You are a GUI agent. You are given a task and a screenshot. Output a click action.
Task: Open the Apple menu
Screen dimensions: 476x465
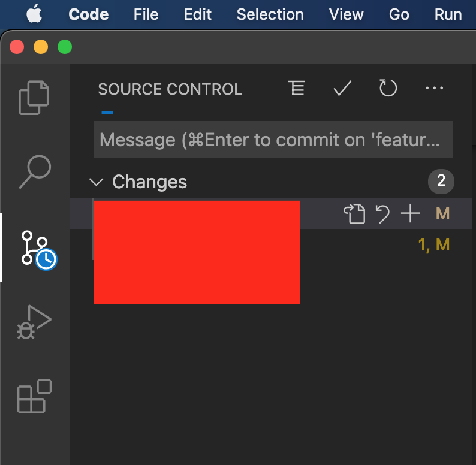click(x=34, y=14)
